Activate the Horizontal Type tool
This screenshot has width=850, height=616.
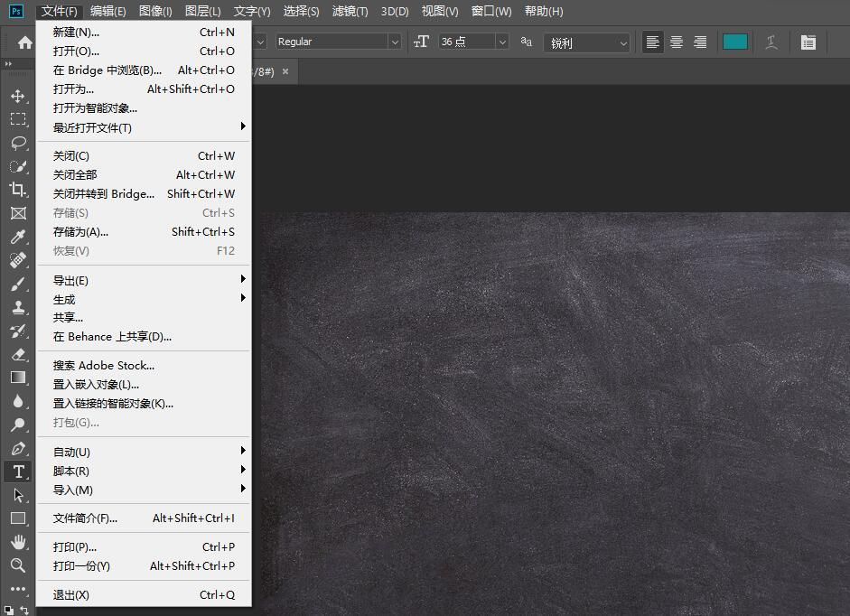click(18, 471)
